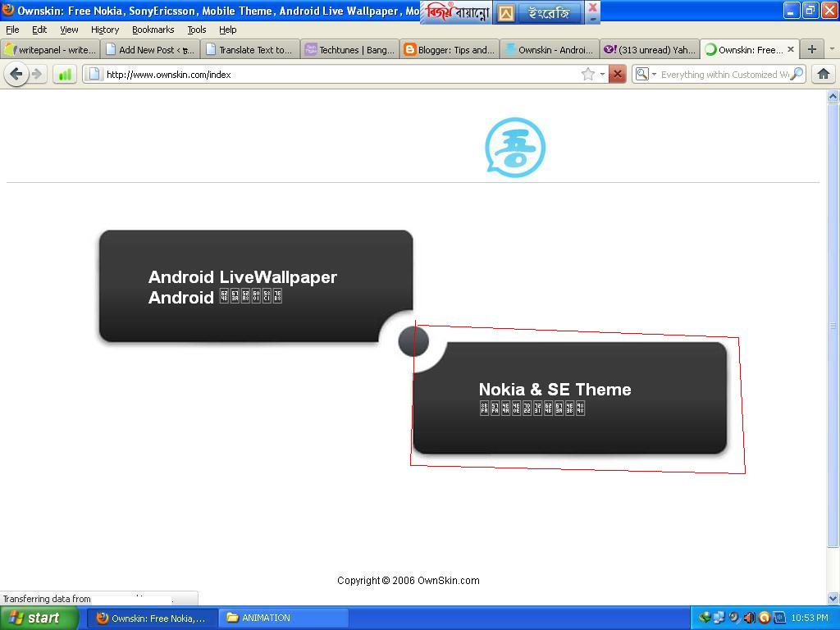
Task: Open a new tab with plus button
Action: (811, 49)
